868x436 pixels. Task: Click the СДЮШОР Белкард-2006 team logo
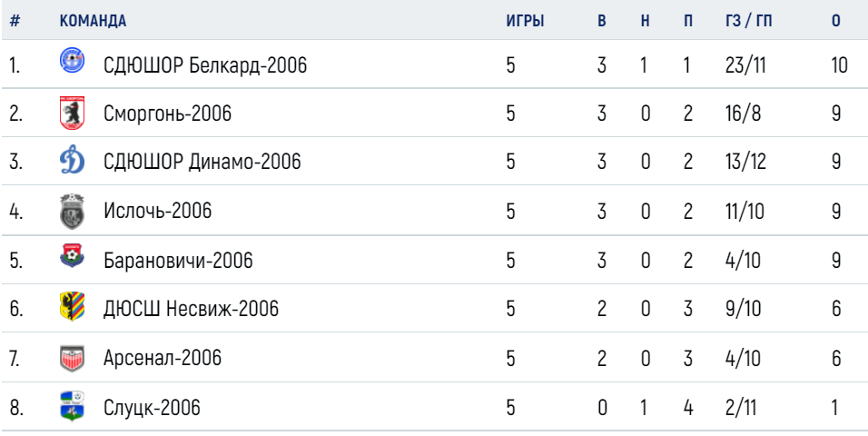coord(72,60)
